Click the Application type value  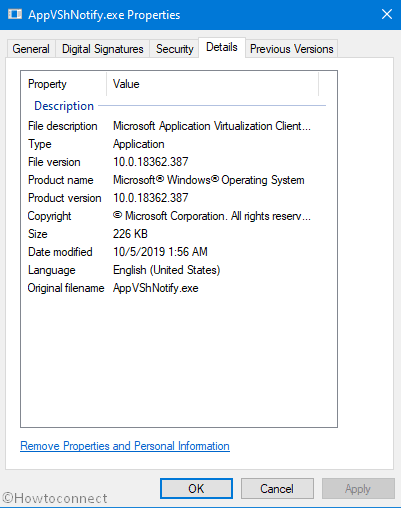click(139, 144)
